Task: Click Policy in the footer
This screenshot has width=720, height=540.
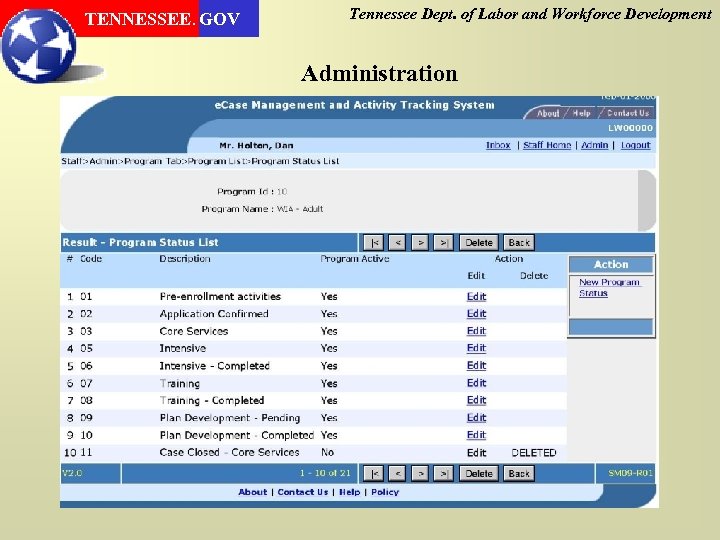Action: (x=385, y=492)
